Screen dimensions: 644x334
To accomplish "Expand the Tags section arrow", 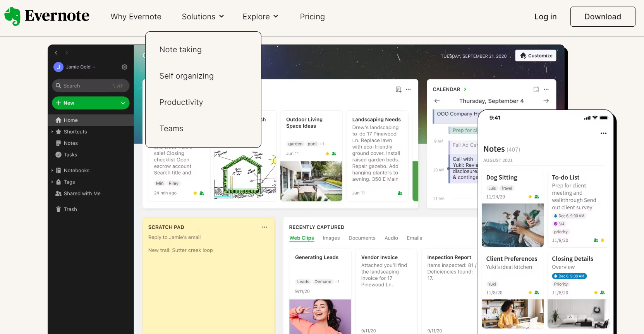I will point(52,182).
